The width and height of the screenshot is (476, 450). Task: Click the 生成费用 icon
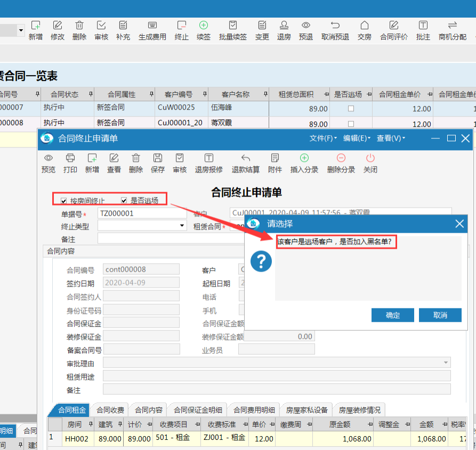pos(152,25)
